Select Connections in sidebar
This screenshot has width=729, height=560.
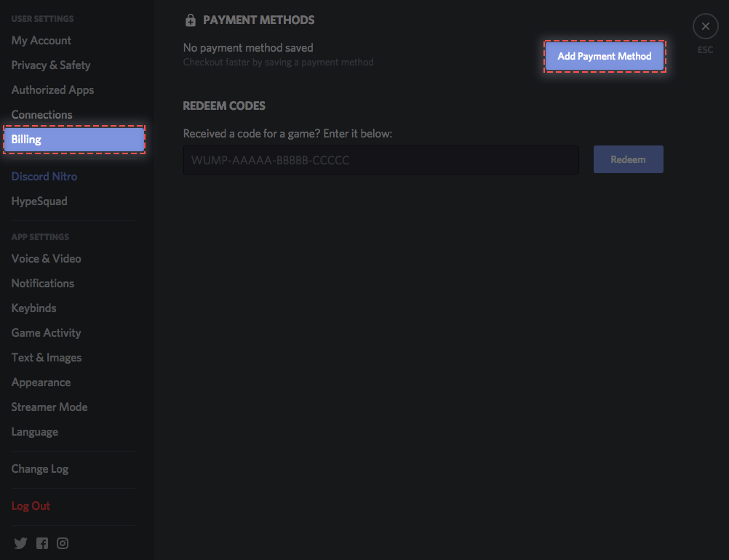point(42,114)
